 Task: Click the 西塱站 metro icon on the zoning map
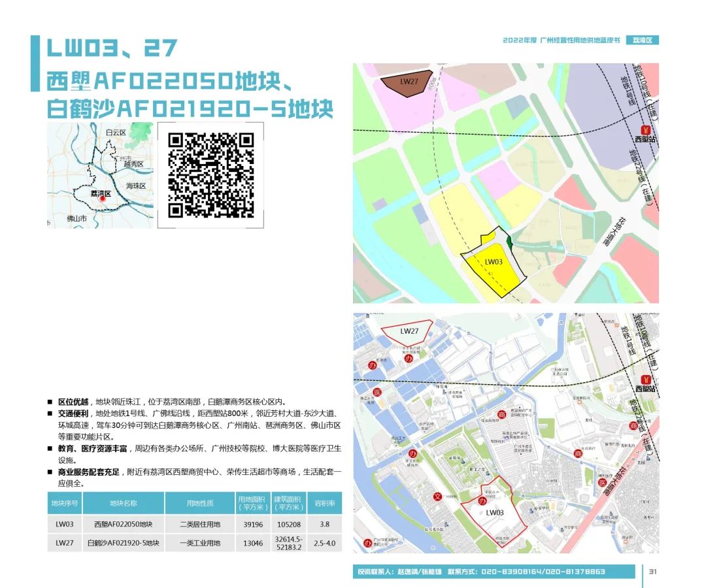pyautogui.click(x=647, y=129)
